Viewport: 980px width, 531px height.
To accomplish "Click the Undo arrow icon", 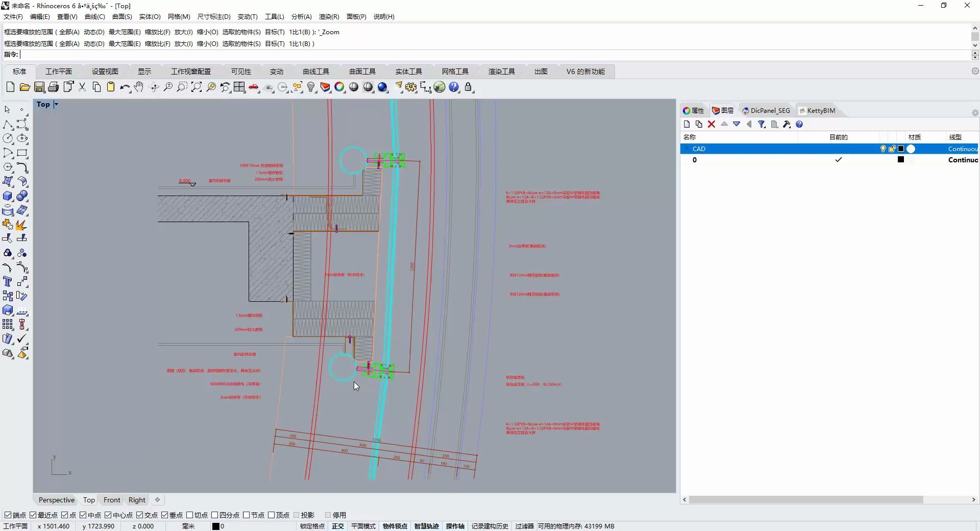I will tap(124, 87).
